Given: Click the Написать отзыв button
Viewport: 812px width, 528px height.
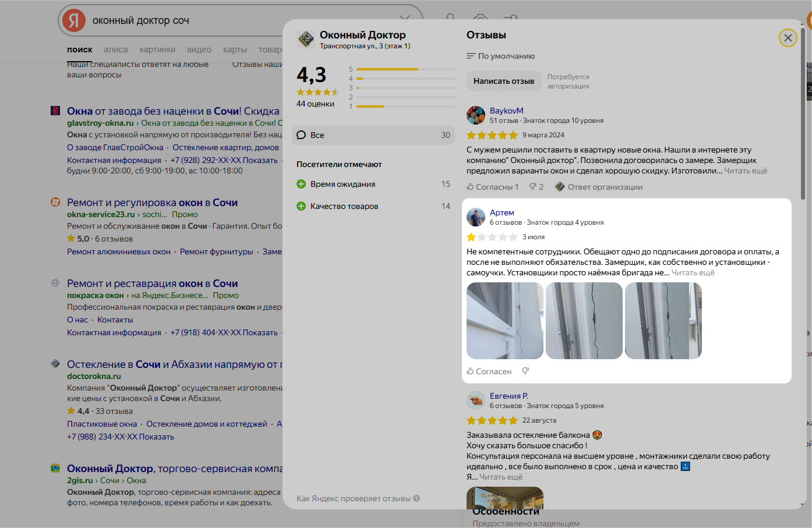Looking at the screenshot, I should [503, 81].
